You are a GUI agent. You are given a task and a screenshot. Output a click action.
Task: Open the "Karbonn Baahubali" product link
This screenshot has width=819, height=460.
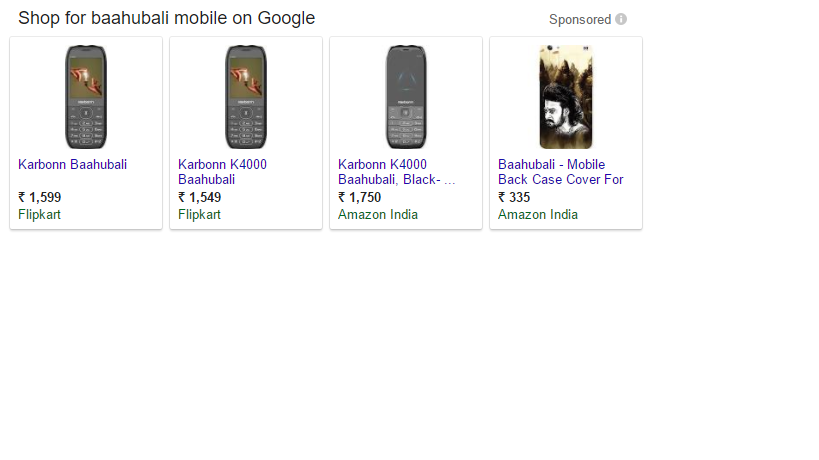(x=73, y=165)
